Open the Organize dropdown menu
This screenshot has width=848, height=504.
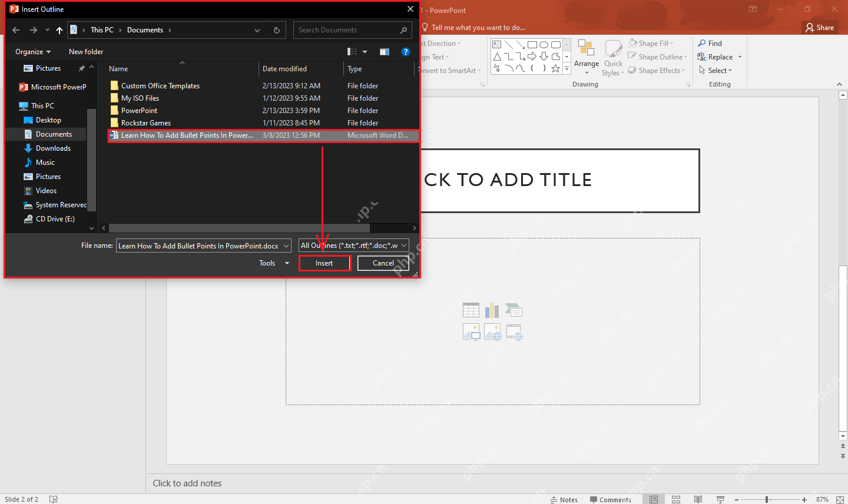33,52
